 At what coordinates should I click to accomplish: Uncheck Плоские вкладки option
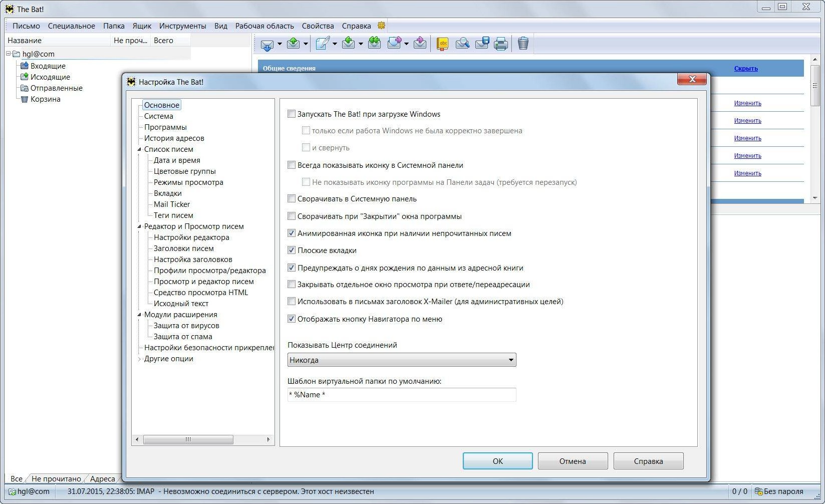(x=292, y=250)
